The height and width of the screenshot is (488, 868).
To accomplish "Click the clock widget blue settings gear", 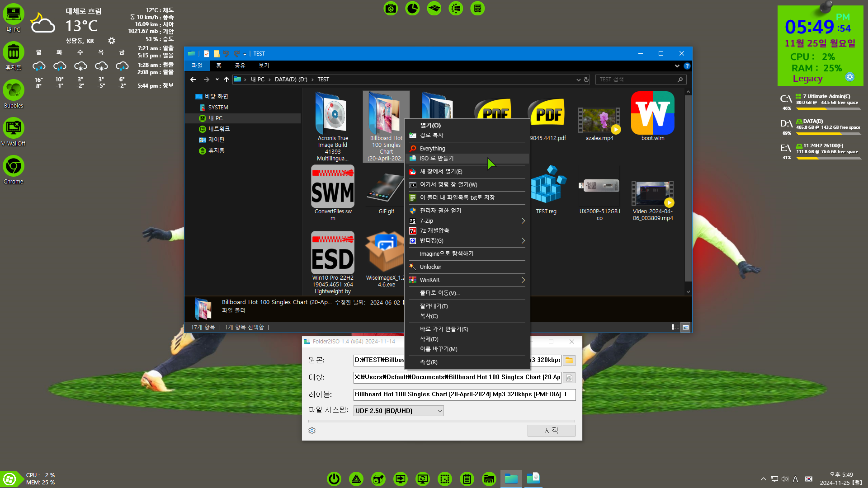I will (850, 77).
